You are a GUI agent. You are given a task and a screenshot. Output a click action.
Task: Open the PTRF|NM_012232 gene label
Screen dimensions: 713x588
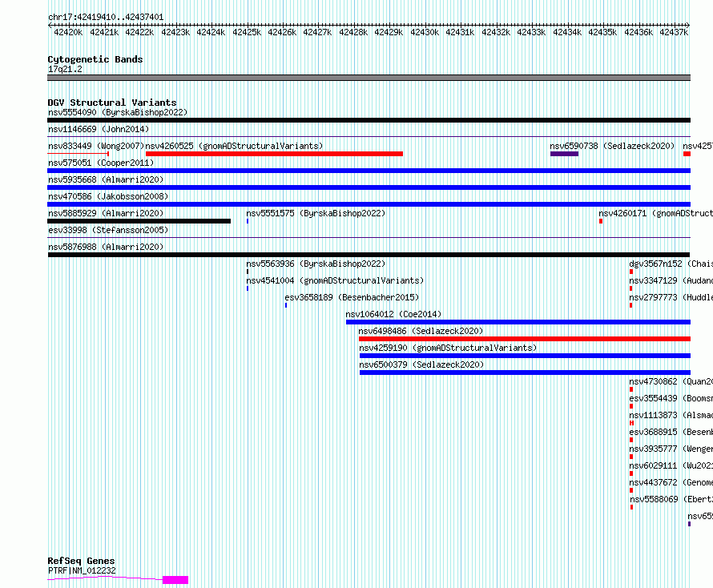point(82,570)
